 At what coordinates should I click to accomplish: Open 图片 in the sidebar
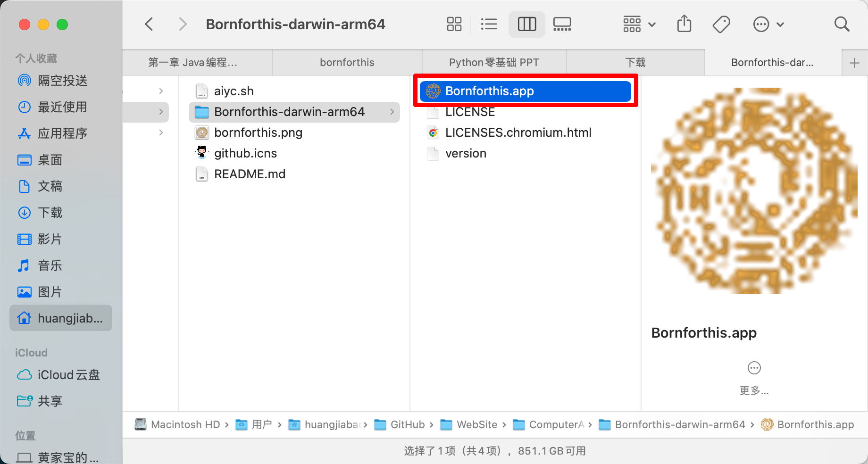pyautogui.click(x=61, y=292)
